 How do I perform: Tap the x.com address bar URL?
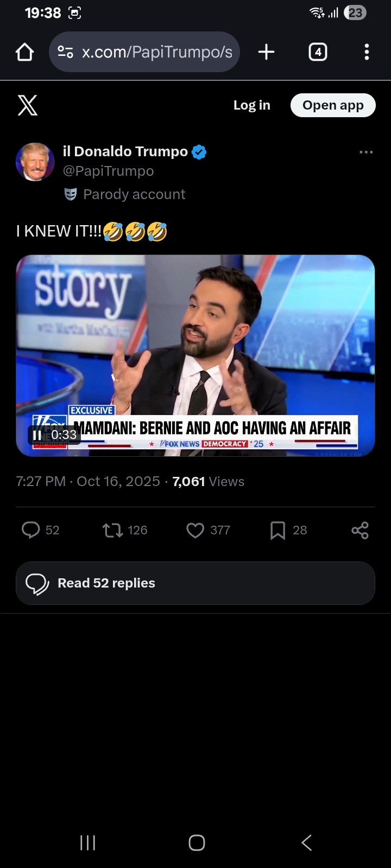(157, 52)
